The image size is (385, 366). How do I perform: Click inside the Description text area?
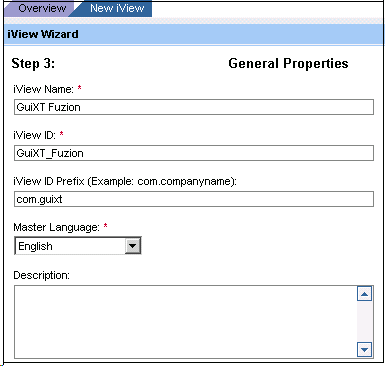click(185, 322)
